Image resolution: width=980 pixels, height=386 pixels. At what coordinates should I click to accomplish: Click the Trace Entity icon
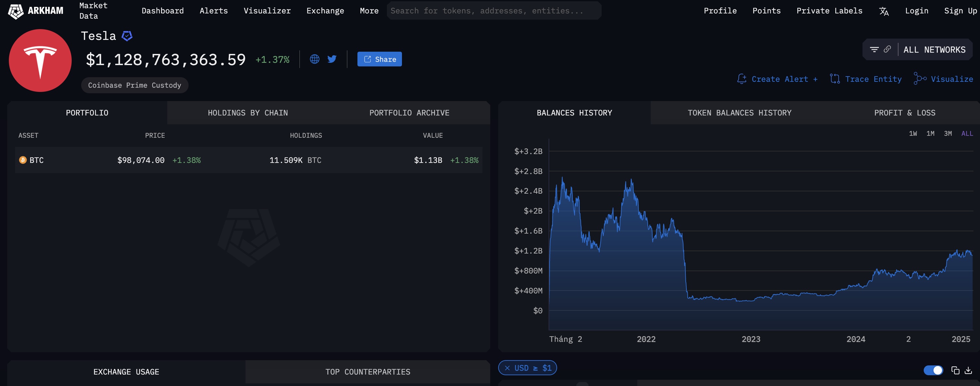(835, 79)
